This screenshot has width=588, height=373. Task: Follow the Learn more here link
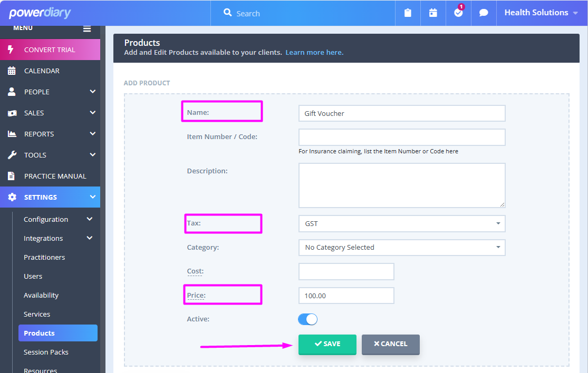314,53
